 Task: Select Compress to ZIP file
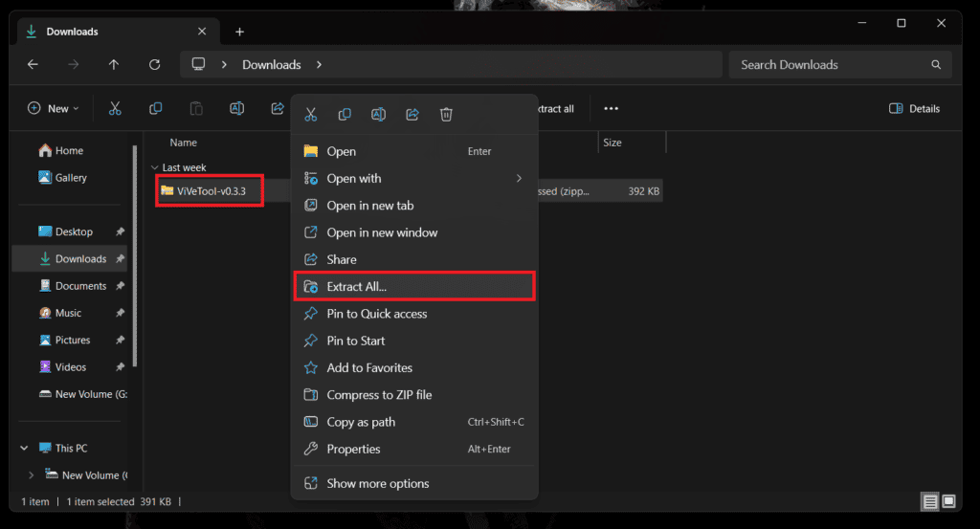(414, 395)
